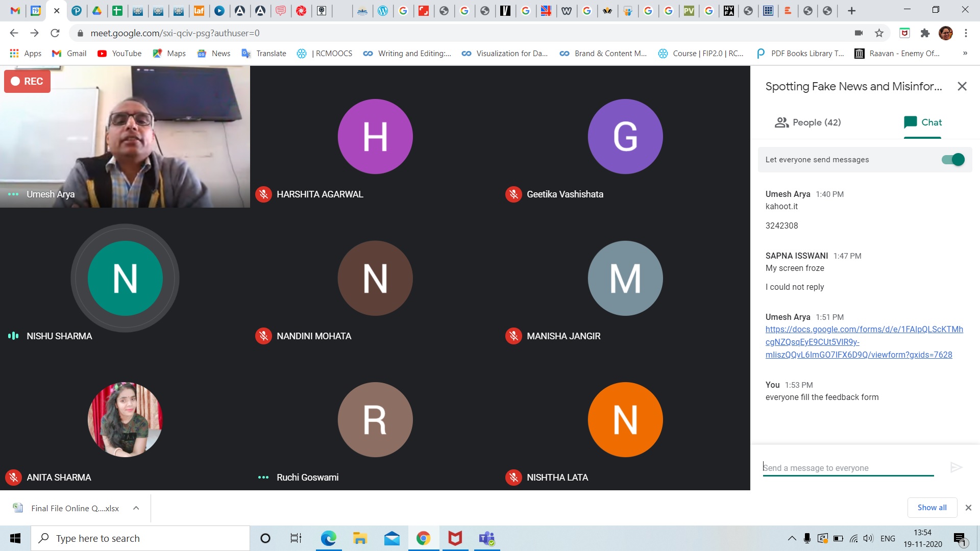Click the muted mic icon for NISHTHA LATA
980x551 pixels.
513,478
